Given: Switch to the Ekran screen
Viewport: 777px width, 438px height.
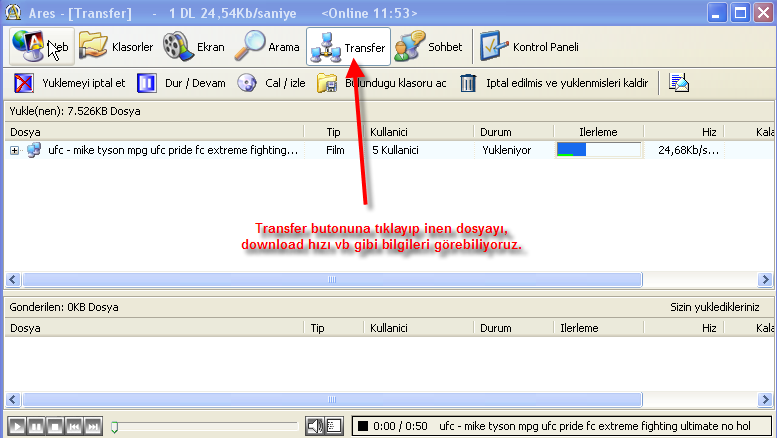Looking at the screenshot, I should pos(194,47).
